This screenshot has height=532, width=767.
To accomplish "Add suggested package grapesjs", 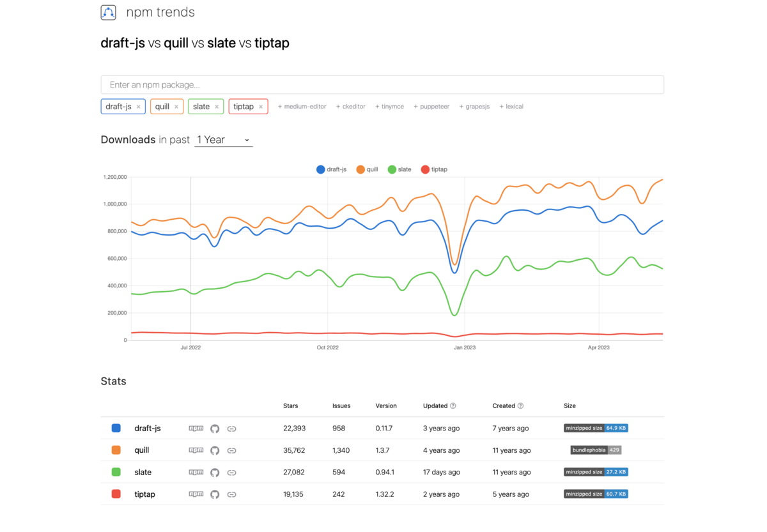I will coord(474,107).
